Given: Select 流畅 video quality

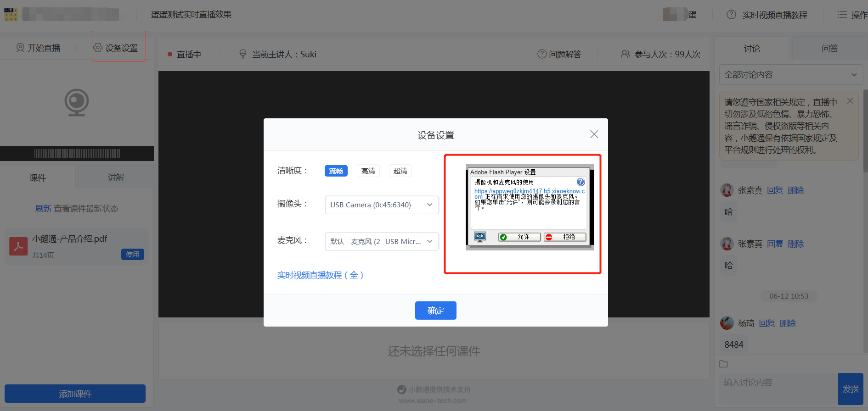Looking at the screenshot, I should (336, 171).
